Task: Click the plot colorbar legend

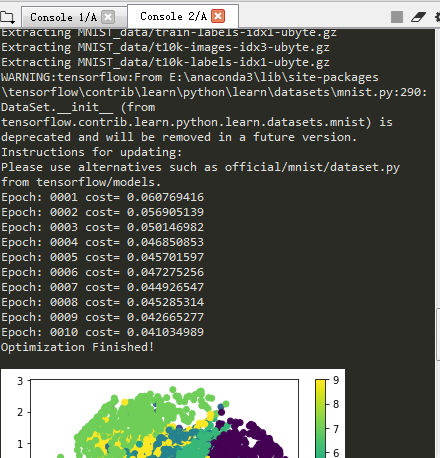Action: (320, 418)
